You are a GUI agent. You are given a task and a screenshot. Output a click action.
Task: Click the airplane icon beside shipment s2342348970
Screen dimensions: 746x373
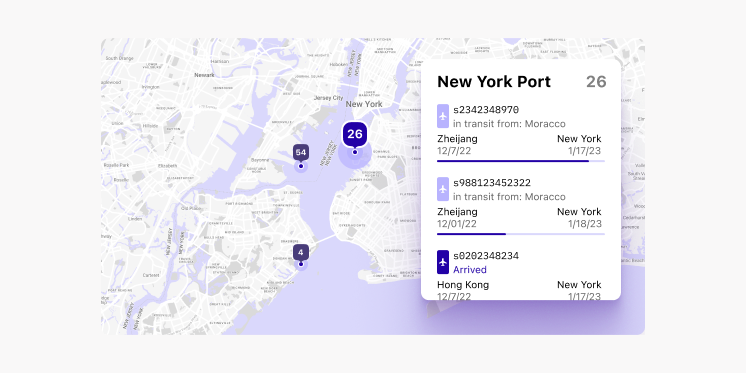point(443,116)
